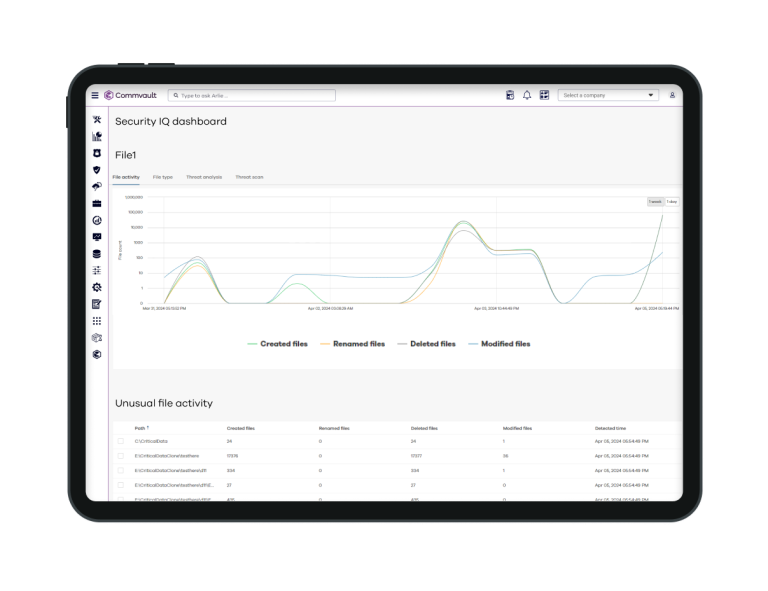Viewport: 768px width, 591px height.
Task: Check the C:\CriticalData row checkbox
Action: [x=120, y=441]
